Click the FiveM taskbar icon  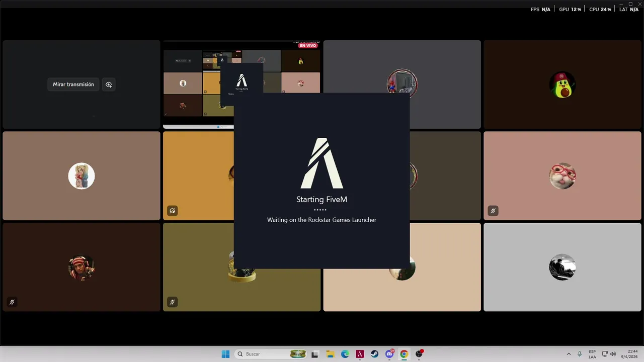click(360, 354)
